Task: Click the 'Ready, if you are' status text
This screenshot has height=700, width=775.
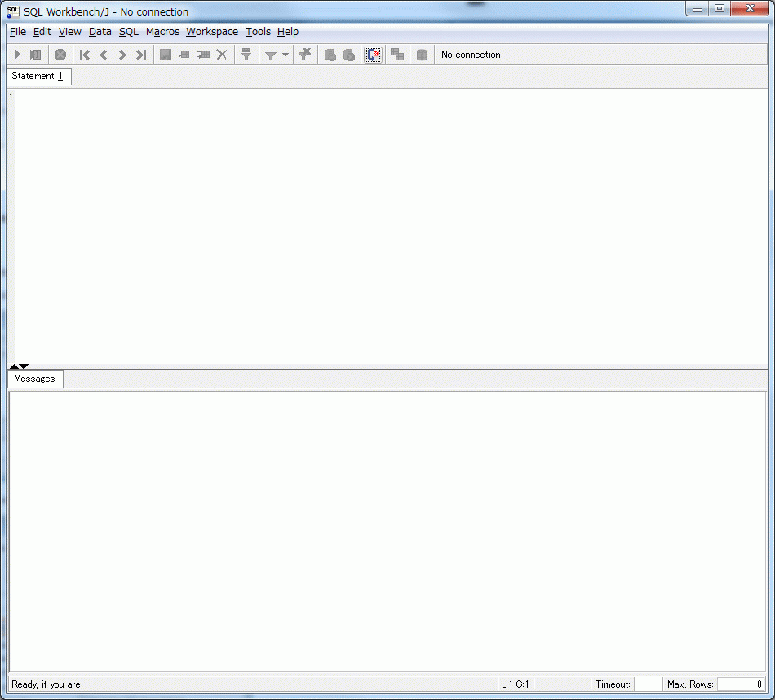Action: [x=46, y=684]
